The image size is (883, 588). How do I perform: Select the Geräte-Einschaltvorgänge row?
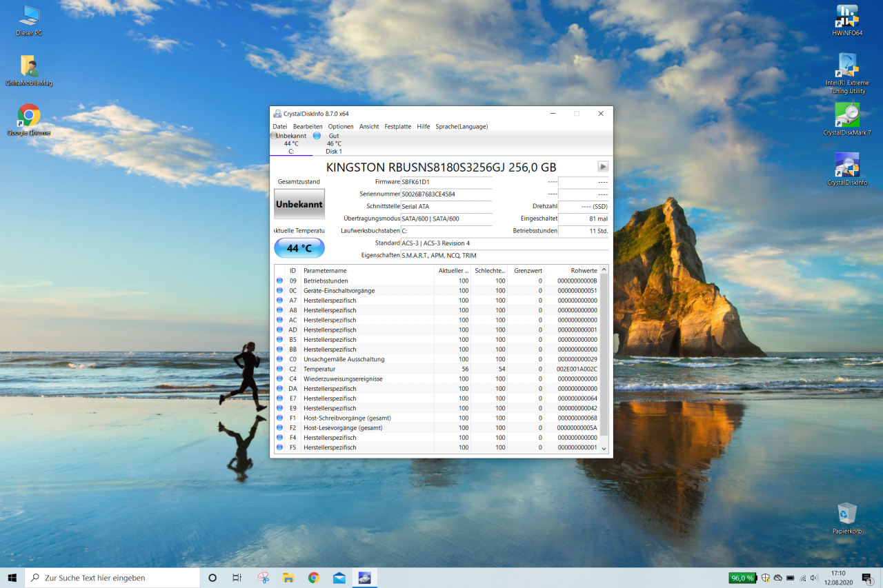tap(437, 290)
